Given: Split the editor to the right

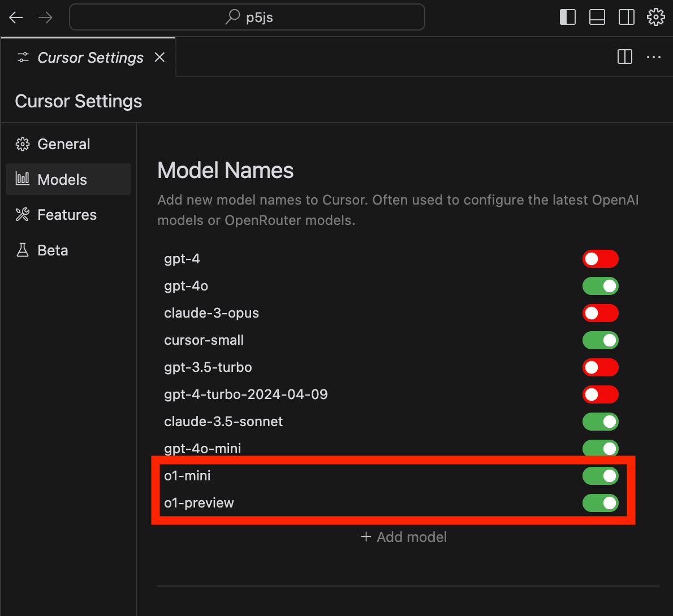Looking at the screenshot, I should click(624, 57).
